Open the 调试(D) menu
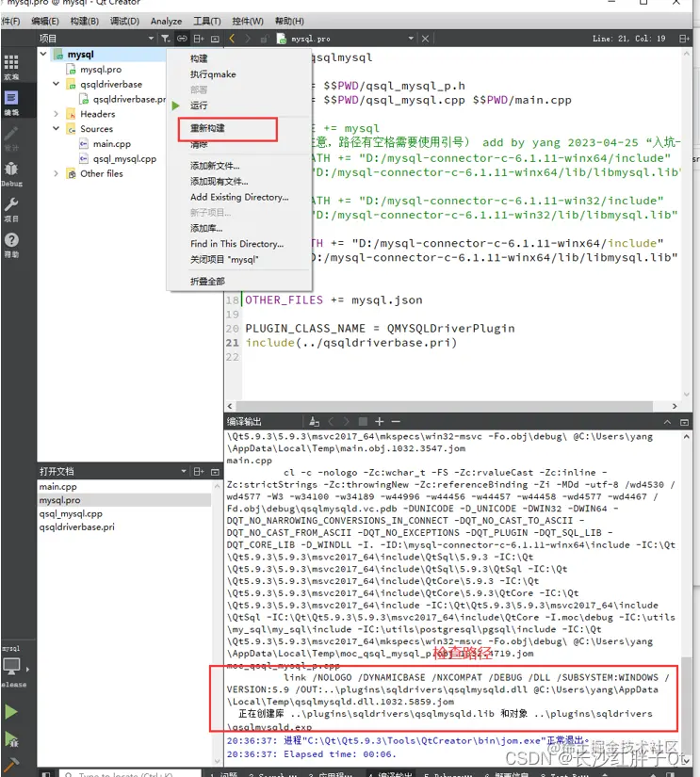This screenshot has height=777, width=700. coord(124,21)
